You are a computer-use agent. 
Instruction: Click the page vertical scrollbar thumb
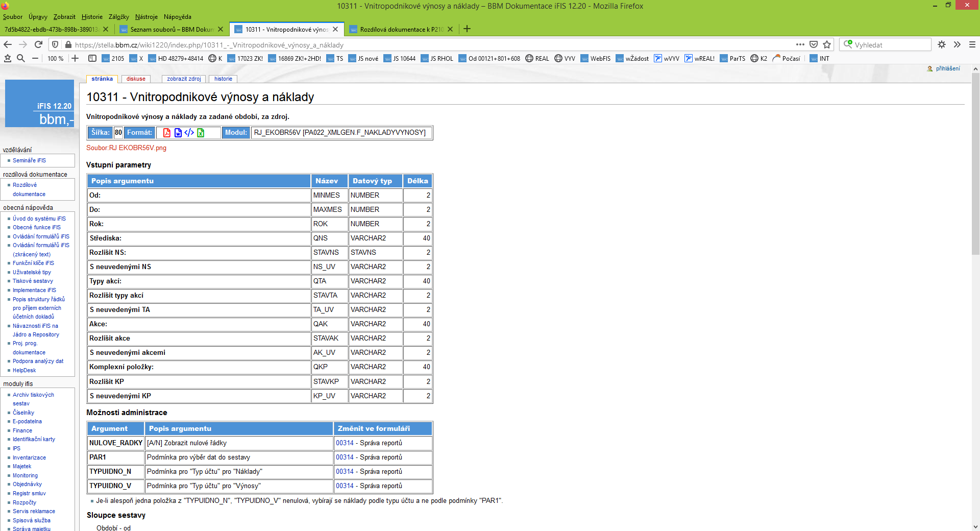975,163
